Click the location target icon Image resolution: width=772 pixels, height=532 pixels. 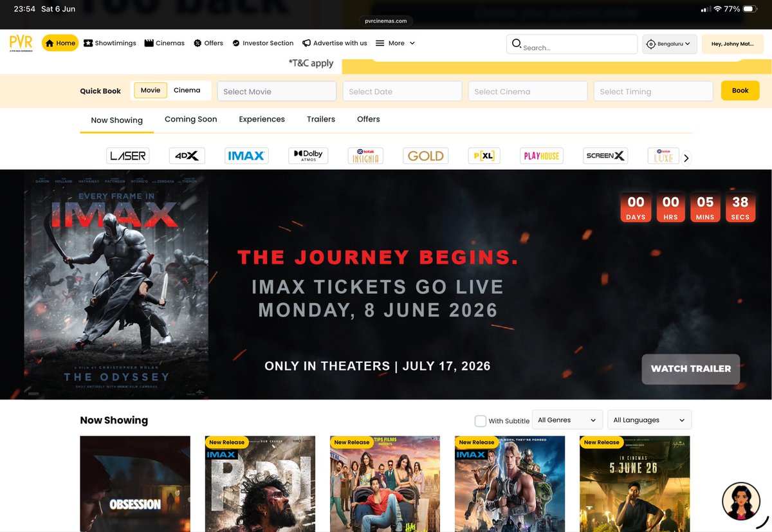pyautogui.click(x=651, y=44)
